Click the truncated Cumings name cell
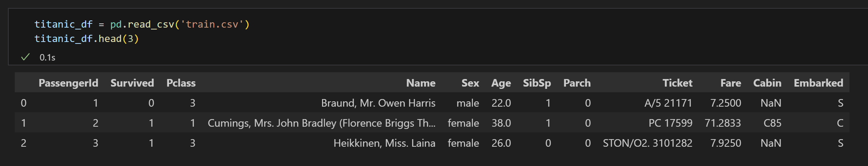 (322, 123)
